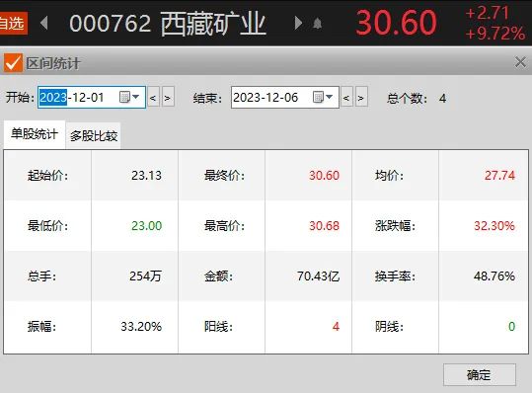Switch to the 多股比较 tab
This screenshot has width=532, height=393.
coord(94,135)
